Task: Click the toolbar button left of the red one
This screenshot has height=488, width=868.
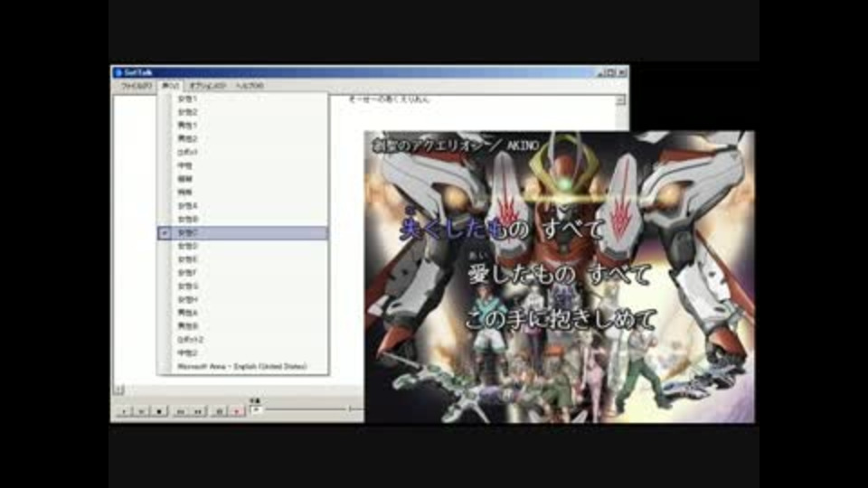Action: (219, 411)
